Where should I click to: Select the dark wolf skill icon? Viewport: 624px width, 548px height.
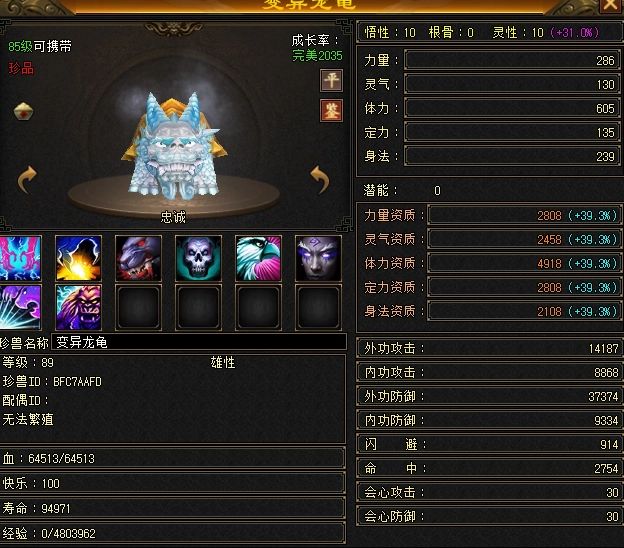click(x=138, y=258)
